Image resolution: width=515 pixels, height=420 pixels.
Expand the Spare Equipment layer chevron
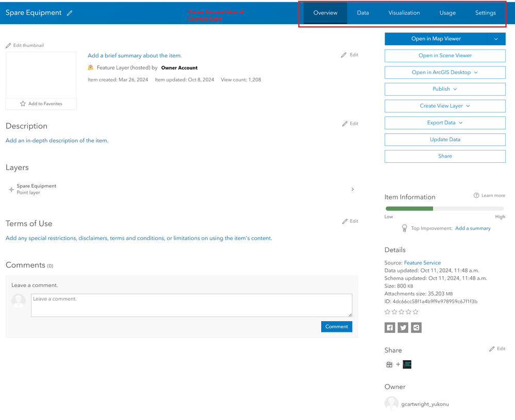point(353,189)
